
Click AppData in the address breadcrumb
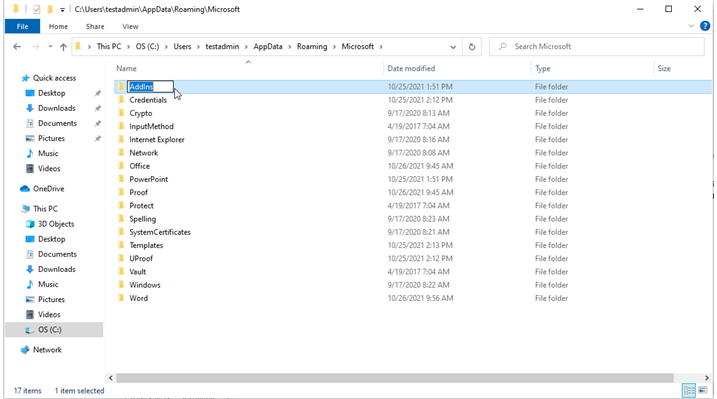coord(268,47)
